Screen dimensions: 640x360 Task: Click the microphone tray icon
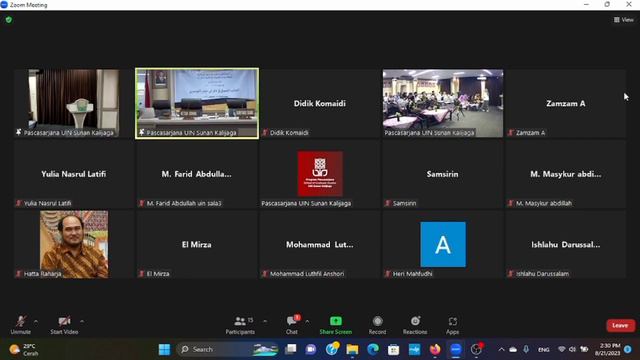pos(526,349)
